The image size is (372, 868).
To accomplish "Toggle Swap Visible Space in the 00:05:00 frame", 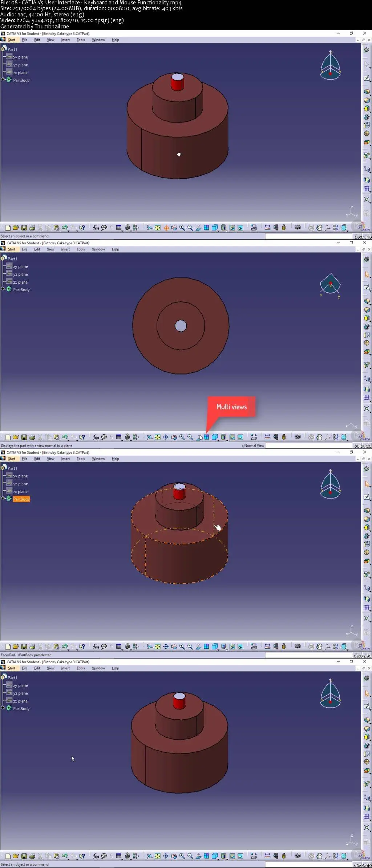I will click(240, 647).
